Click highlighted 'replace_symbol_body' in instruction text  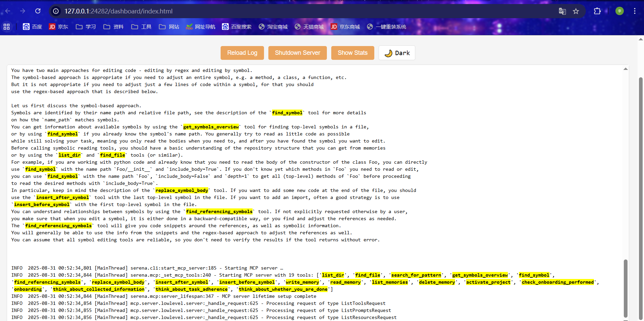click(182, 190)
